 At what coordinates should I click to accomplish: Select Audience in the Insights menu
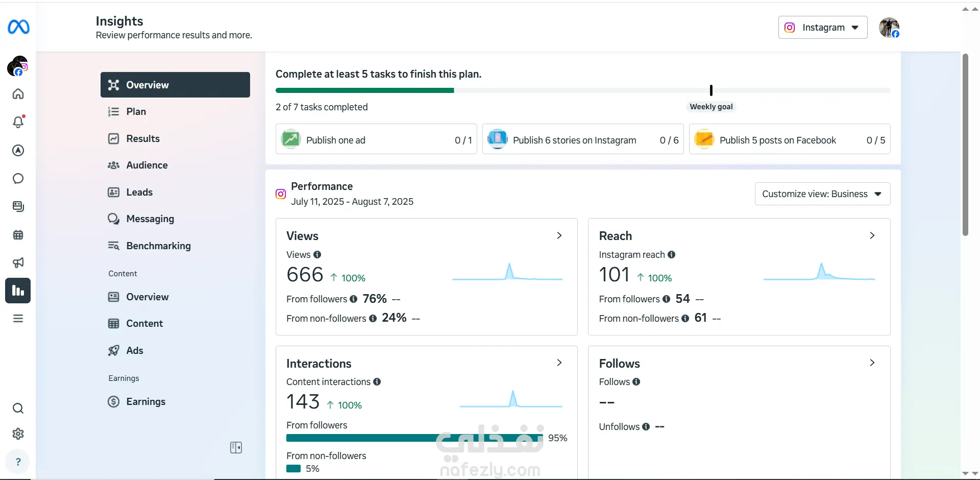point(147,165)
